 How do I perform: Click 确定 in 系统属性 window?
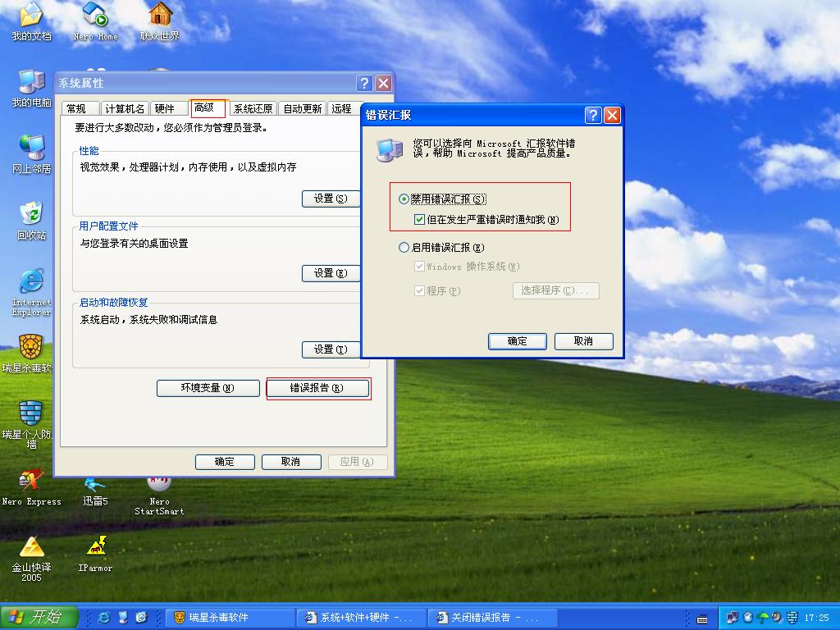225,462
